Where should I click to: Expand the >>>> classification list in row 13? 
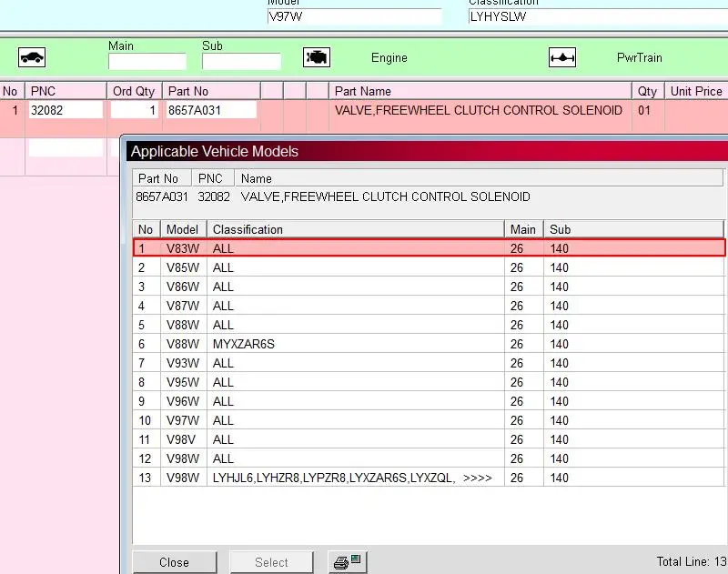coord(478,478)
